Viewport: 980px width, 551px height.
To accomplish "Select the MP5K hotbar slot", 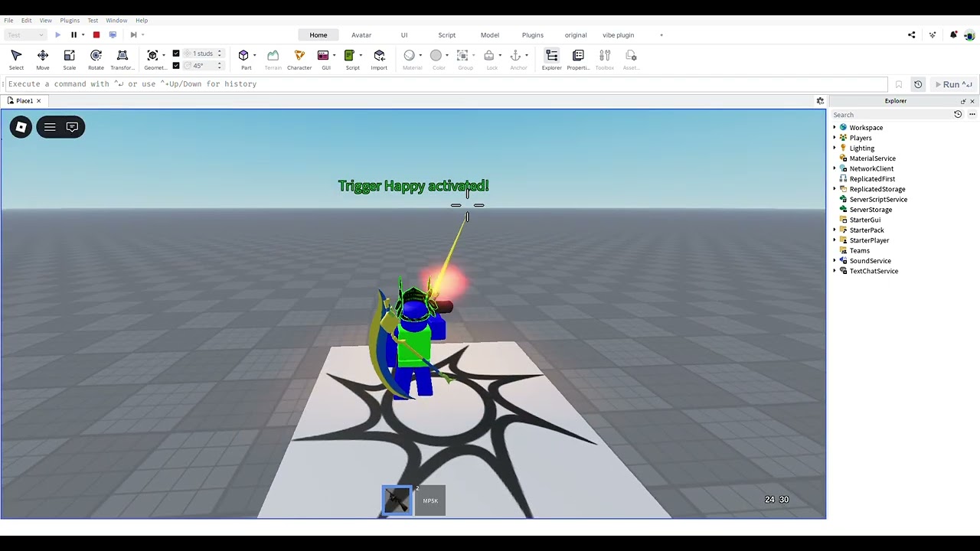I will coord(430,500).
